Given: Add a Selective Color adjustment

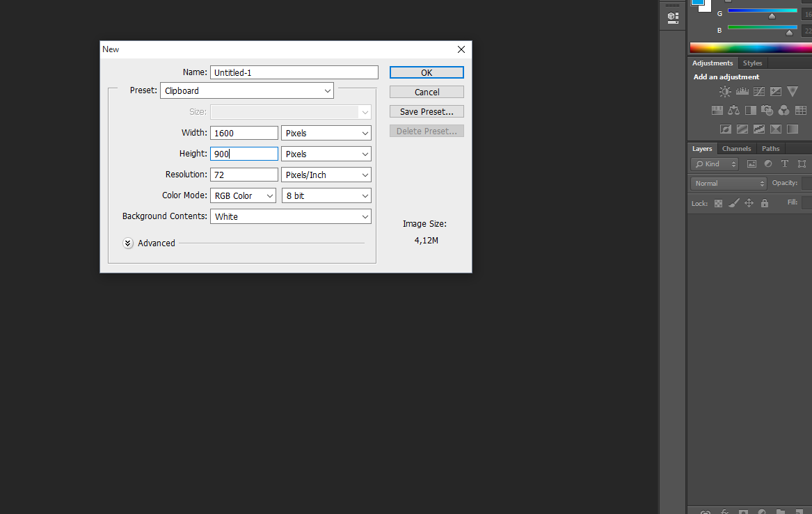Looking at the screenshot, I should (775, 129).
